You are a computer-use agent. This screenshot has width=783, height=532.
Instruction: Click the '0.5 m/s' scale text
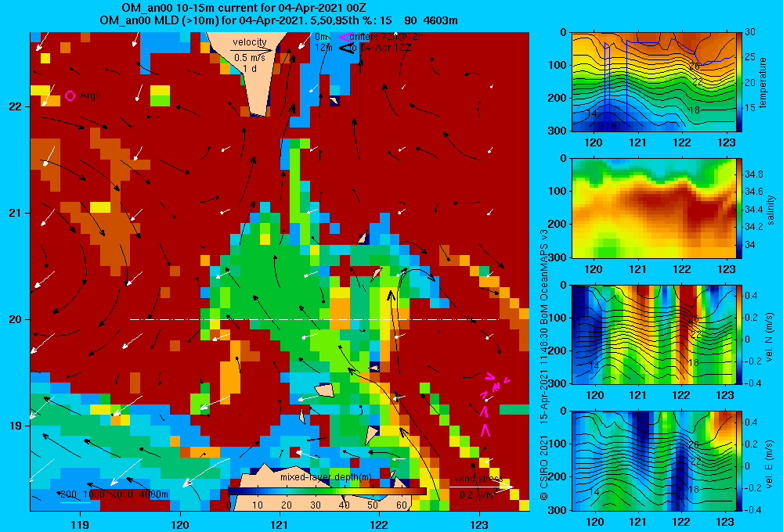pos(250,58)
